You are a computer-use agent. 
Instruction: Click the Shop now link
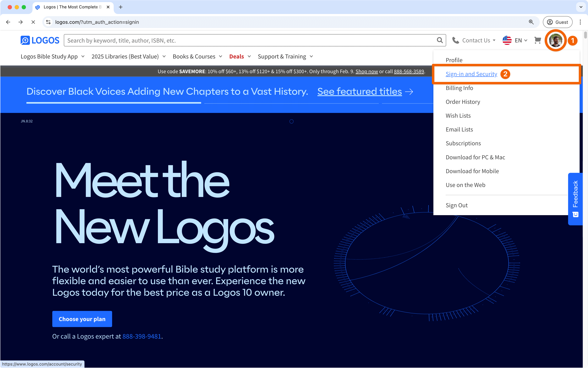click(x=367, y=71)
